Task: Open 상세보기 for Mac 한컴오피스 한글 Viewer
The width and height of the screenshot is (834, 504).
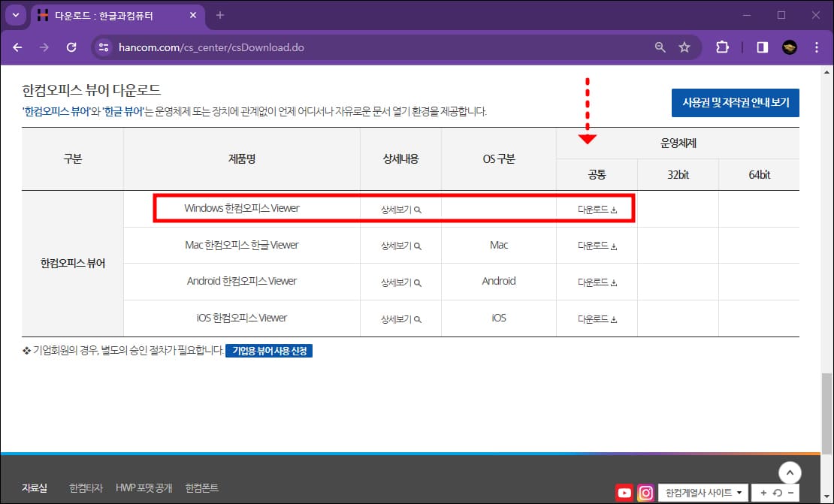Action: coord(400,244)
